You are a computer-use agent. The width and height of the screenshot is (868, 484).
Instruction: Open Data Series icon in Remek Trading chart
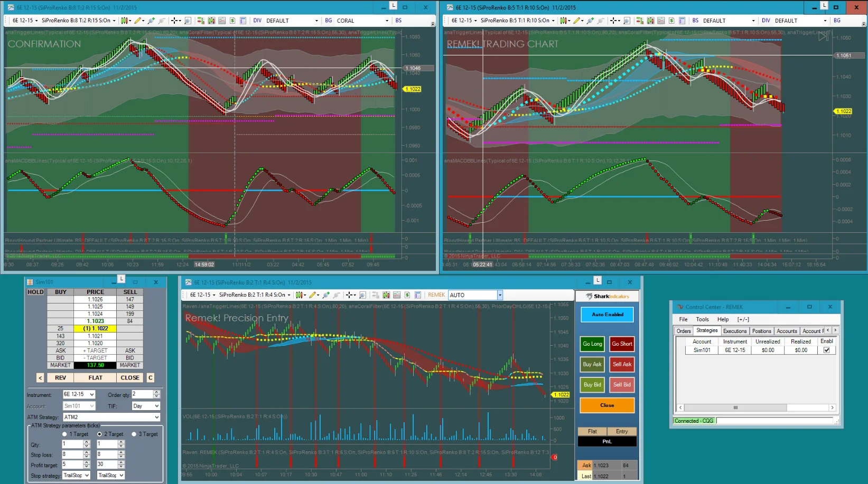[650, 21]
